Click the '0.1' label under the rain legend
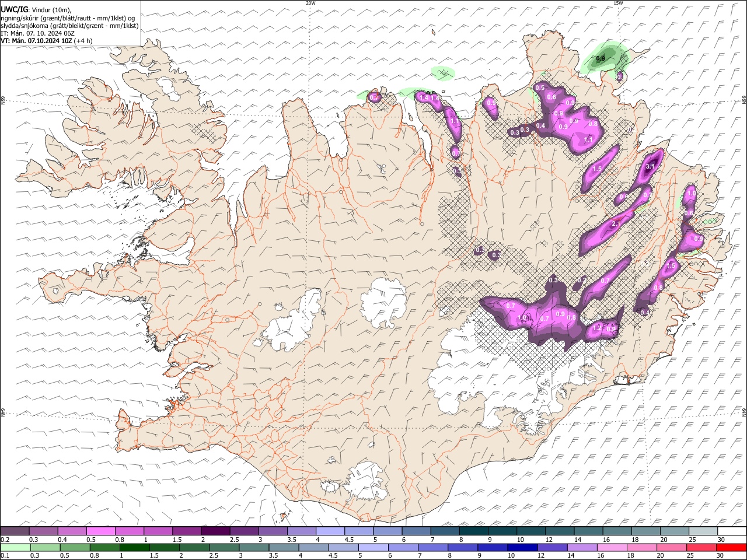This screenshot has width=747, height=560. pos(5,555)
